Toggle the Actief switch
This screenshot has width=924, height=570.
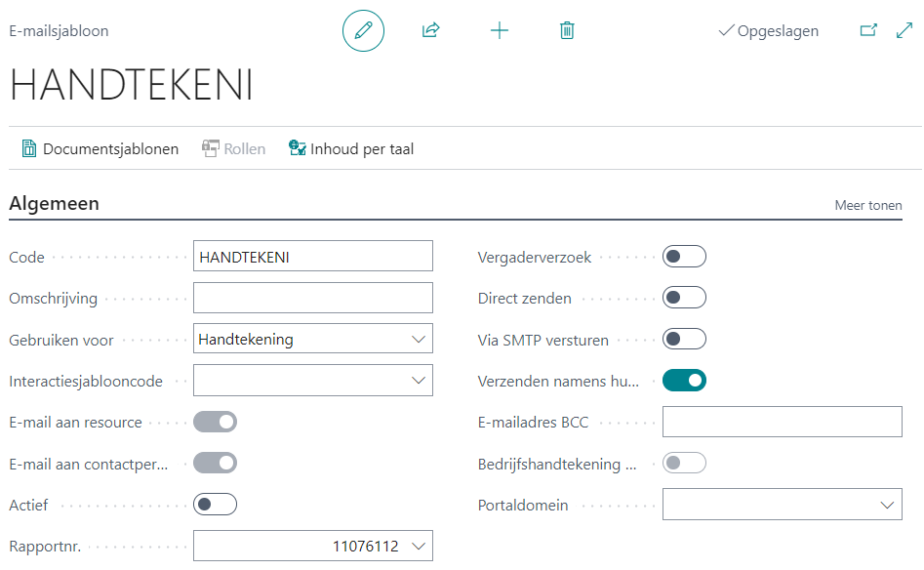215,506
